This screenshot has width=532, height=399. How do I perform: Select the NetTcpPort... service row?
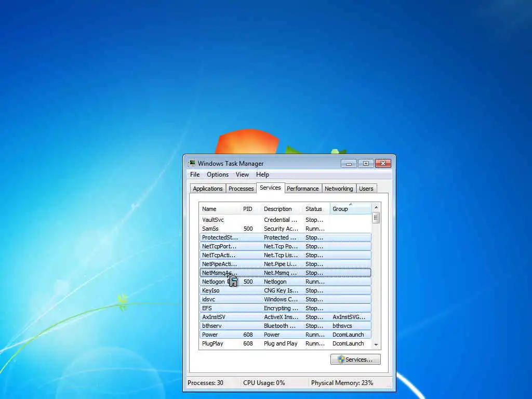[x=285, y=246]
